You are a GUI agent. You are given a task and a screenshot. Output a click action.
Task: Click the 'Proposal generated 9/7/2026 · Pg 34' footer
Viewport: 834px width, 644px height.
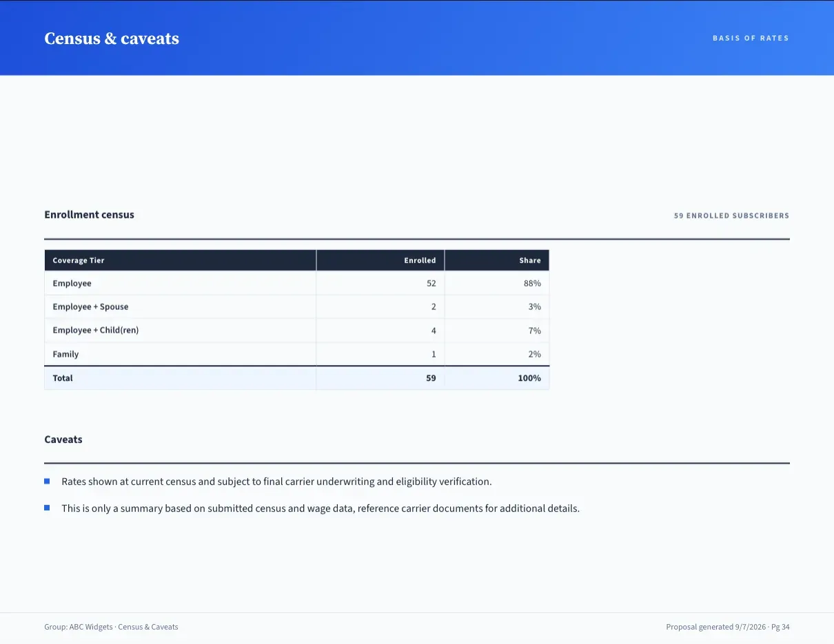pos(728,627)
